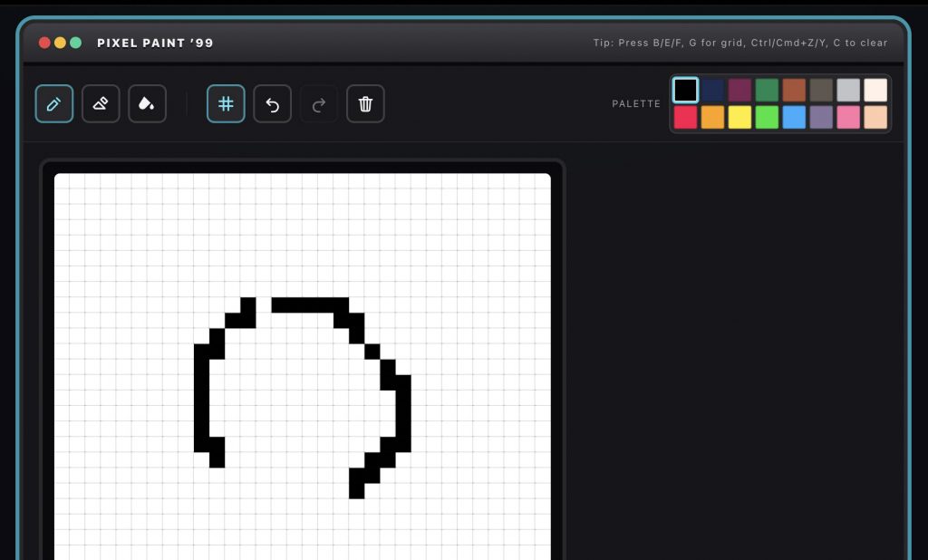Click the redo arrow button
The image size is (928, 560).
pyautogui.click(x=319, y=104)
